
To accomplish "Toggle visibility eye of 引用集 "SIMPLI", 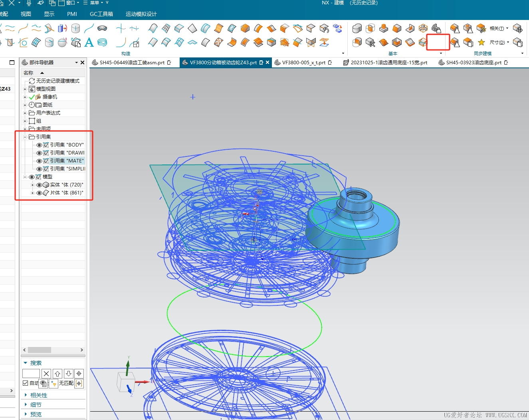I will click(39, 169).
